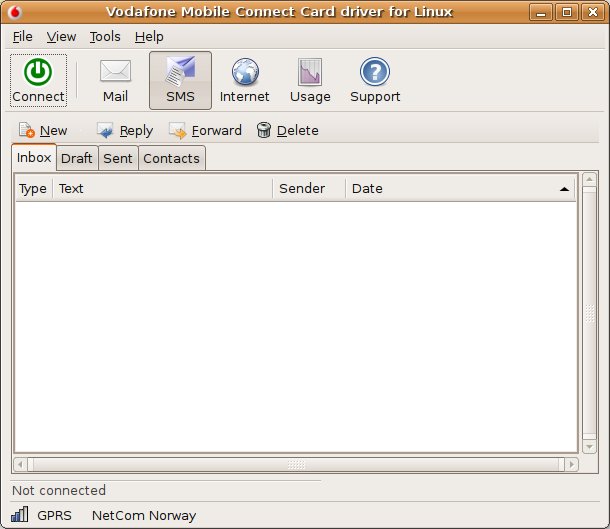Click the vertical scrollbar up arrow
The width and height of the screenshot is (610, 529).
pyautogui.click(x=589, y=179)
